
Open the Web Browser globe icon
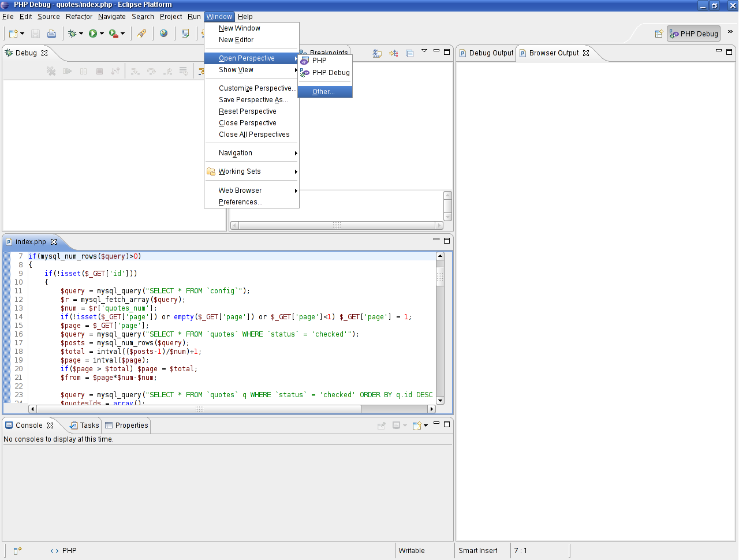pyautogui.click(x=164, y=33)
